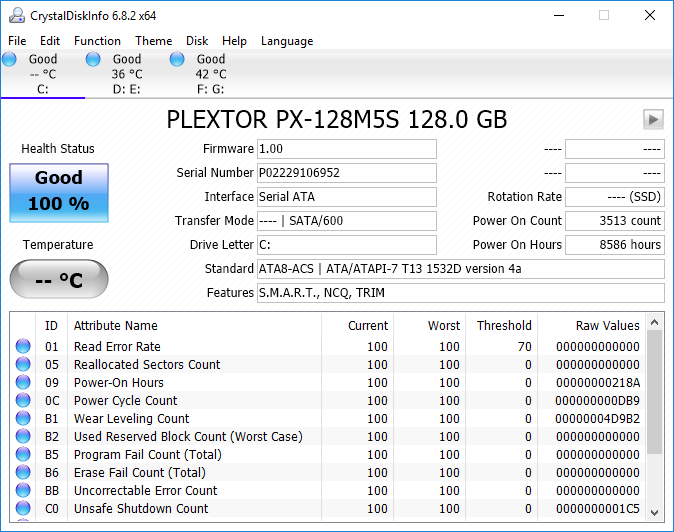Screen dimensions: 674x532
Task: Click the Standard ATA8-ACS field
Action: click(x=461, y=269)
